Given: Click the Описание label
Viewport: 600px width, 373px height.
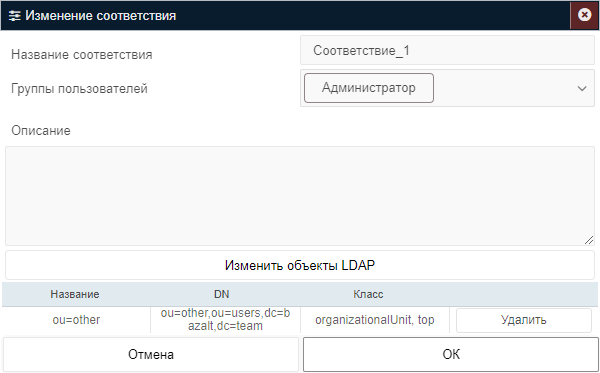Looking at the screenshot, I should 41,131.
